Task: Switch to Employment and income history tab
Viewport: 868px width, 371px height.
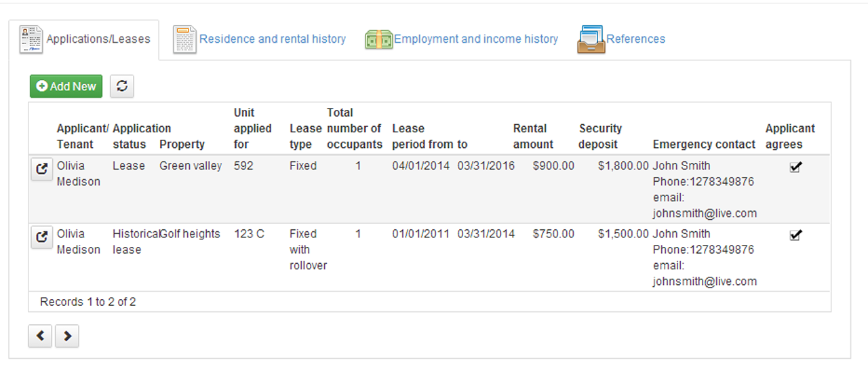Action: pyautogui.click(x=475, y=39)
